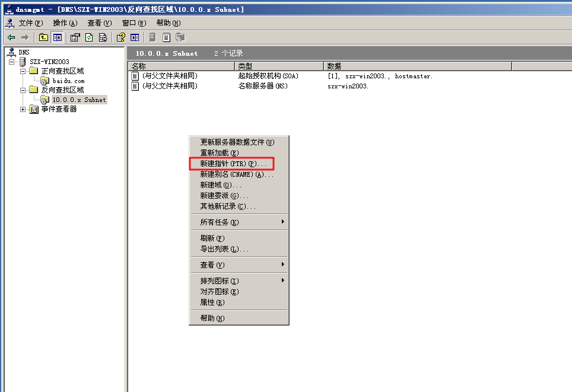The image size is (572, 392).
Task: Expand the 事件查看器 tree node
Action: 23,109
